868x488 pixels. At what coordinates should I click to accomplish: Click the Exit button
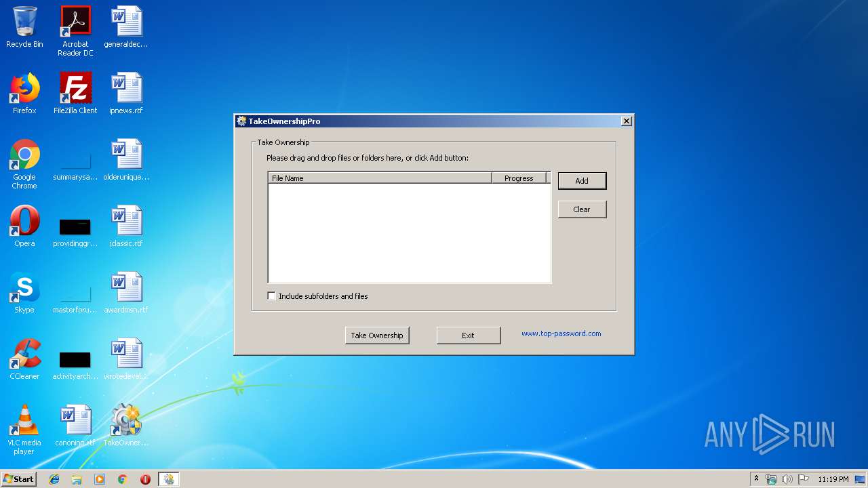[x=469, y=335]
